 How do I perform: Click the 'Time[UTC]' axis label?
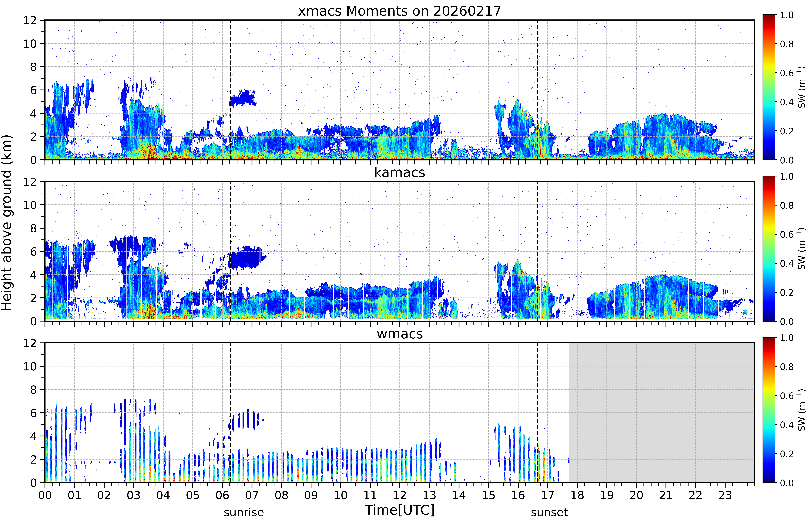(x=400, y=510)
